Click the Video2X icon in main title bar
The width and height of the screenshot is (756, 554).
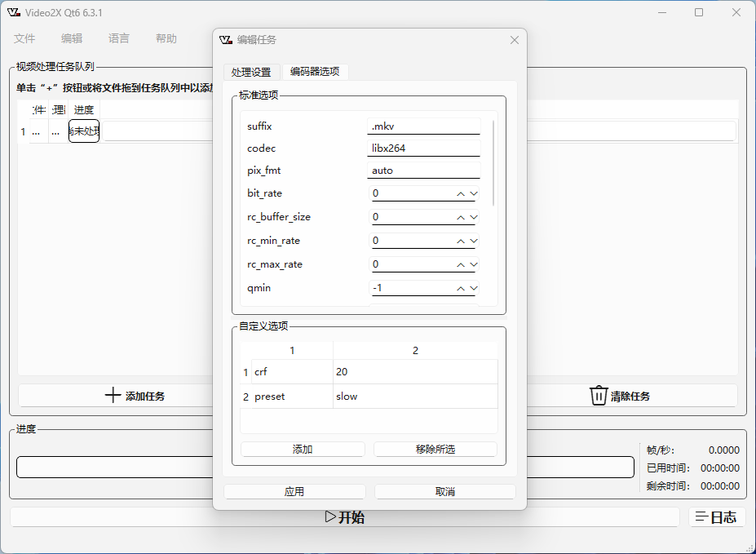click(x=14, y=12)
